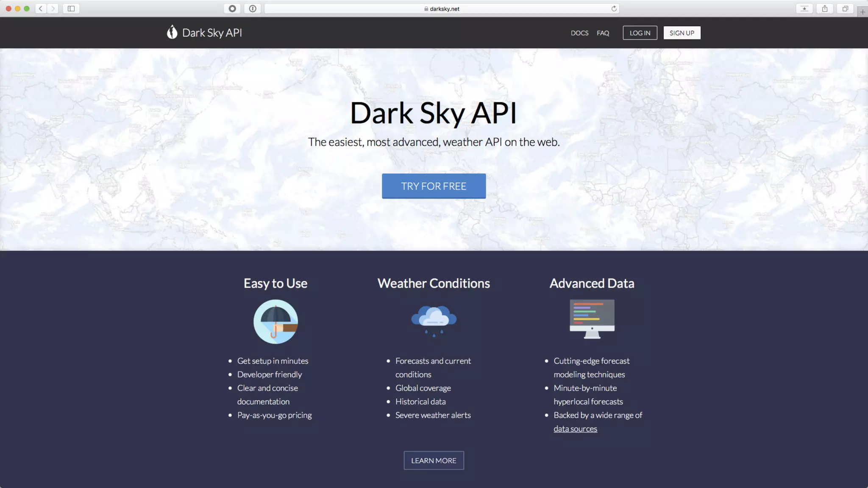Go back using the browser arrow
Image resolution: width=868 pixels, height=488 pixels.
[x=41, y=8]
